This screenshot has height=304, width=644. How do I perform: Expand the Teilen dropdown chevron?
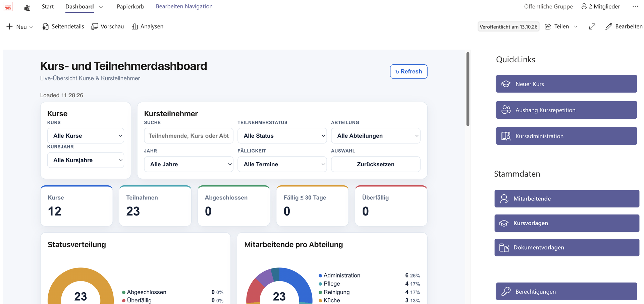576,26
